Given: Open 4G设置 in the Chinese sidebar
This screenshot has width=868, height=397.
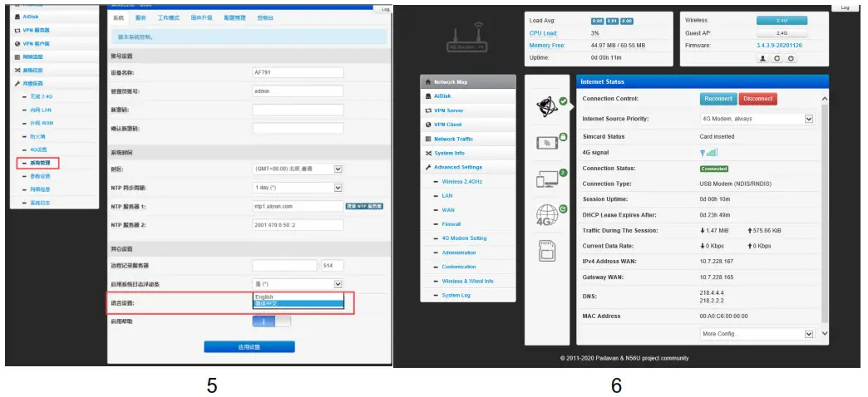Looking at the screenshot, I should (38, 149).
